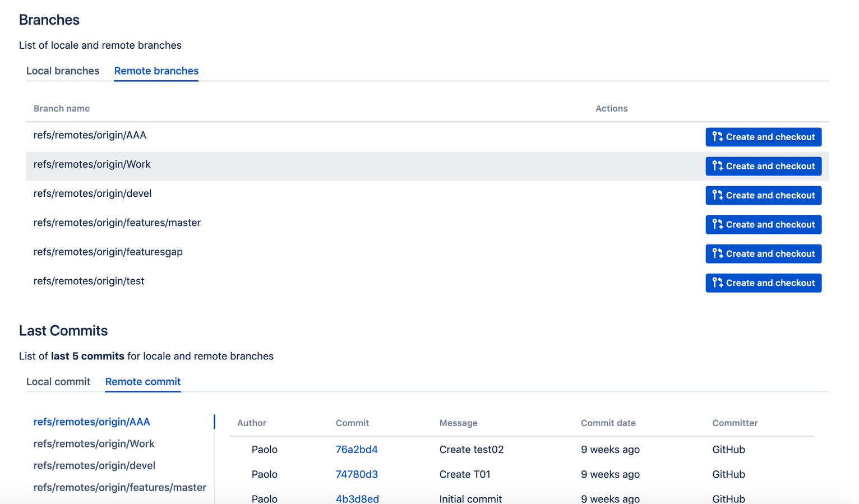Click the Message column header
This screenshot has height=504, width=859.
(458, 423)
